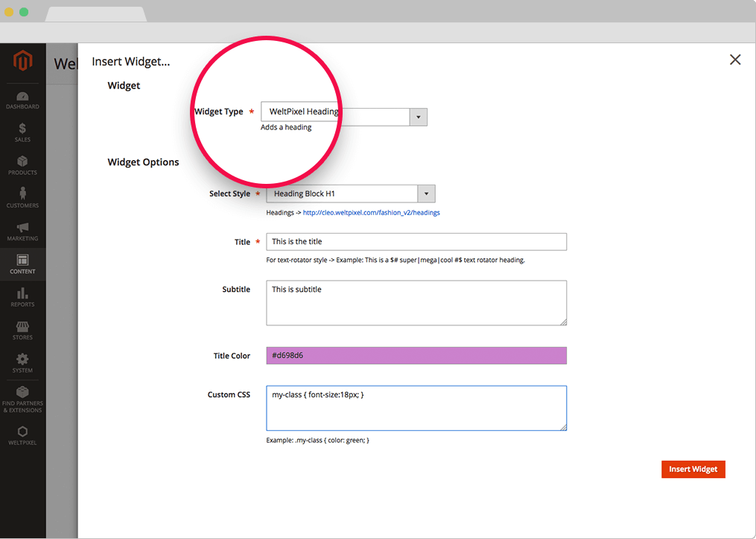This screenshot has height=539, width=756.
Task: Click the Magento logo in sidebar
Action: [22, 60]
